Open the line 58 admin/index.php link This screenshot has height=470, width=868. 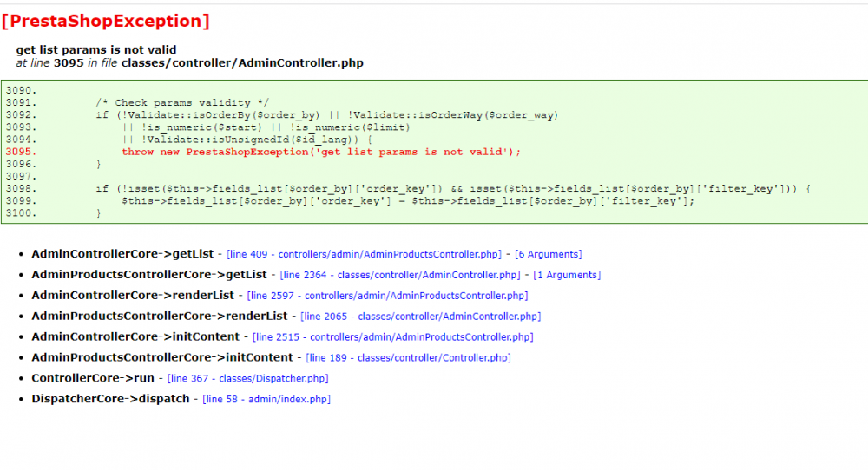click(x=266, y=399)
